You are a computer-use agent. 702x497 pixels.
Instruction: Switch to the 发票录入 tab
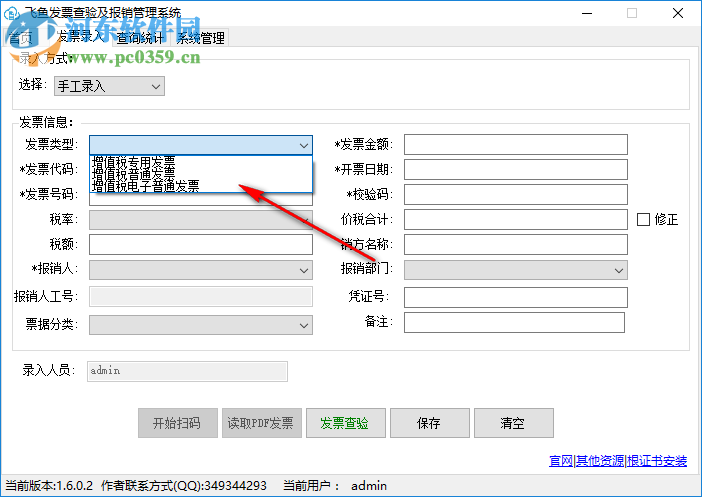[81, 36]
